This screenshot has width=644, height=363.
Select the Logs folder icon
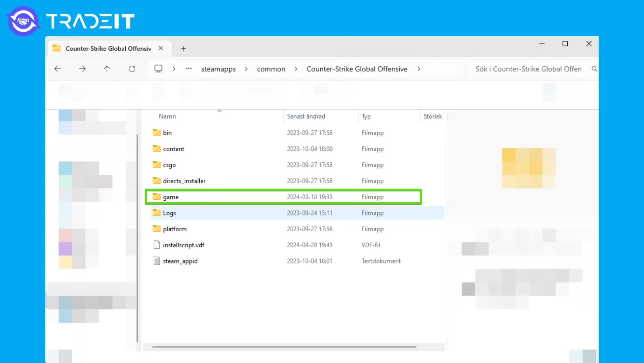click(x=157, y=212)
